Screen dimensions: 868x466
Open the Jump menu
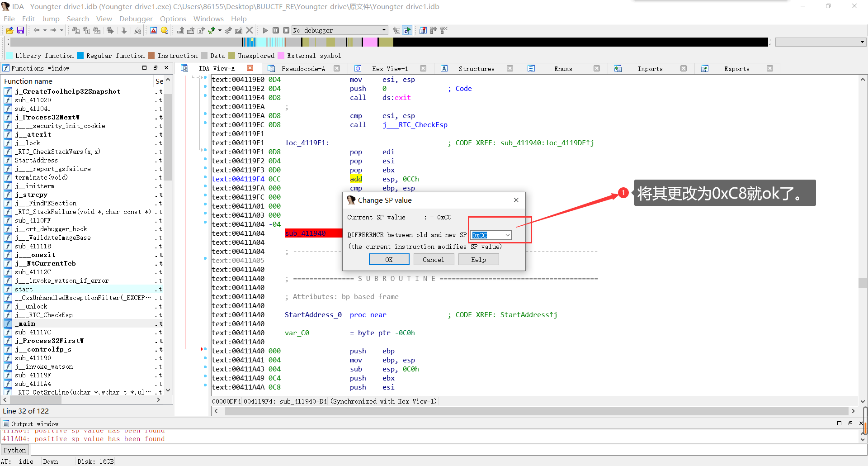click(51, 19)
